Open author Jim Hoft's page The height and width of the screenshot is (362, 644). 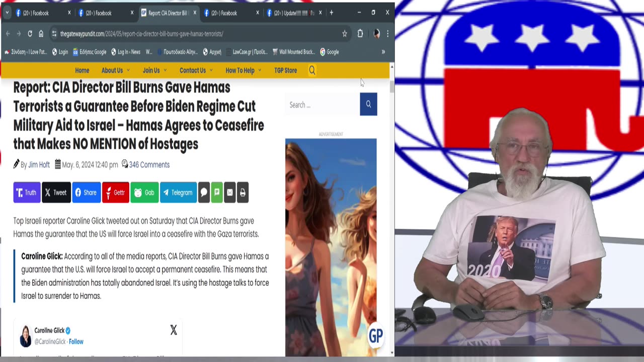tap(39, 165)
